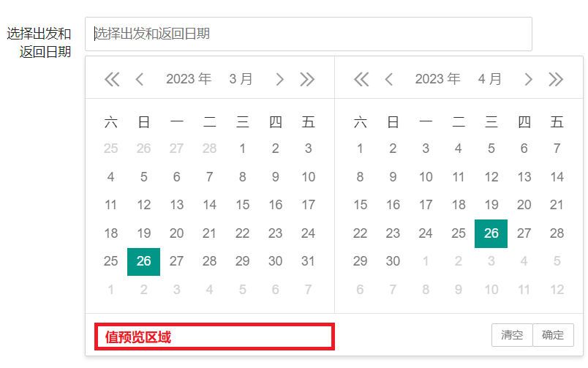Select April 30 date

(x=393, y=261)
